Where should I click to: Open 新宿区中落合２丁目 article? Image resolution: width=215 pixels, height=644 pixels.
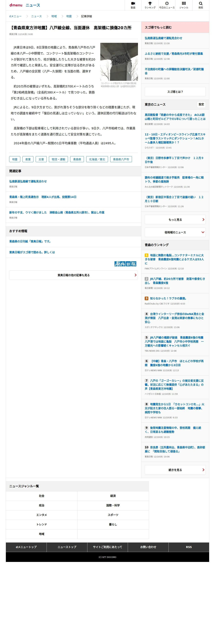click(174, 199)
